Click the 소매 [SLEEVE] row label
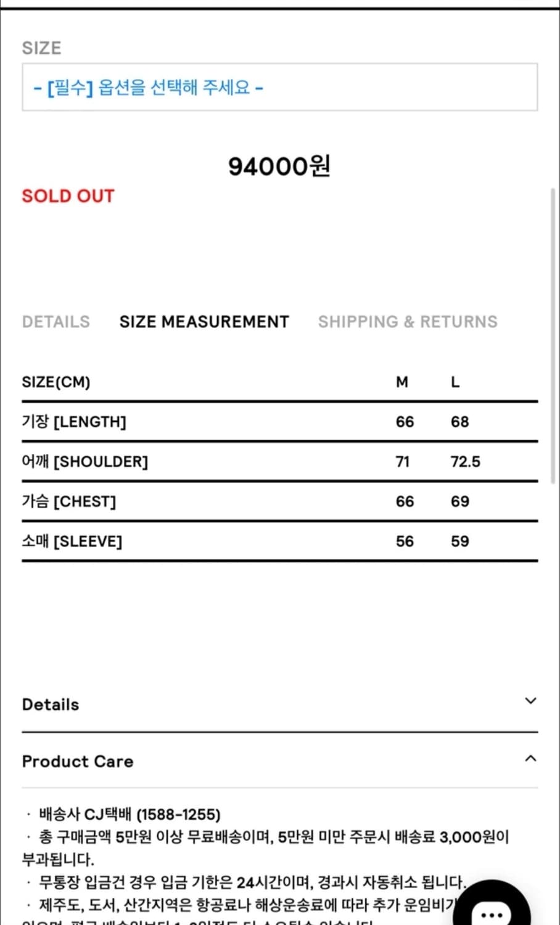The height and width of the screenshot is (925, 560). click(x=72, y=541)
